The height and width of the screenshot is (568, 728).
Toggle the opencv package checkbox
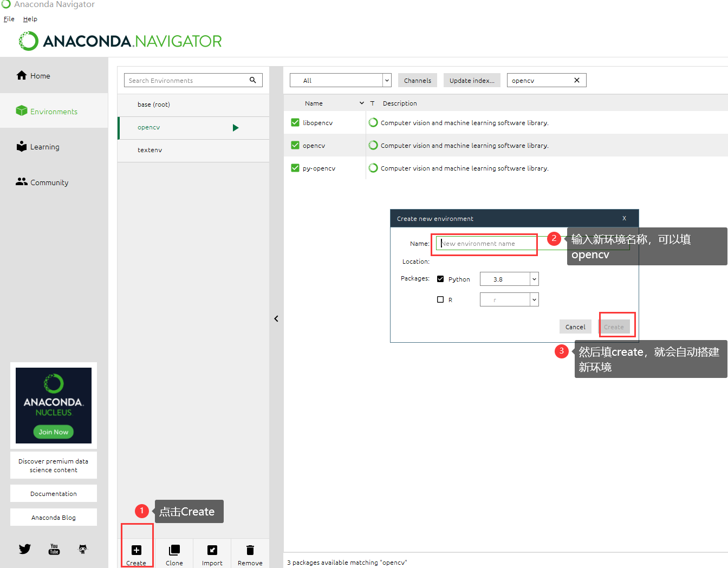pos(295,145)
